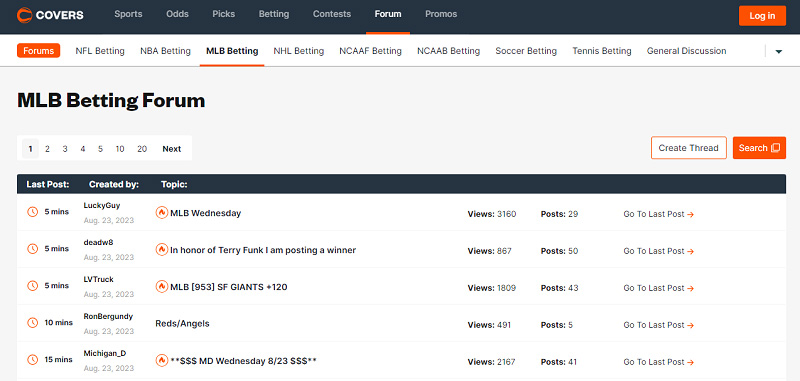Click the flame icon beside SF GIANTS +120
This screenshot has width=800, height=381.
coord(162,287)
